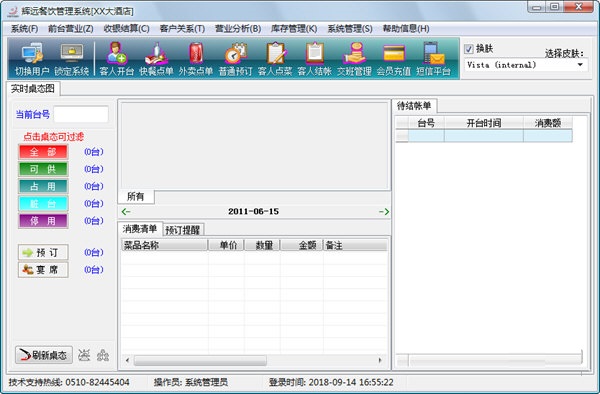Filter tables by 脏台 cyan button
Viewport: 600px width, 394px height.
point(43,204)
